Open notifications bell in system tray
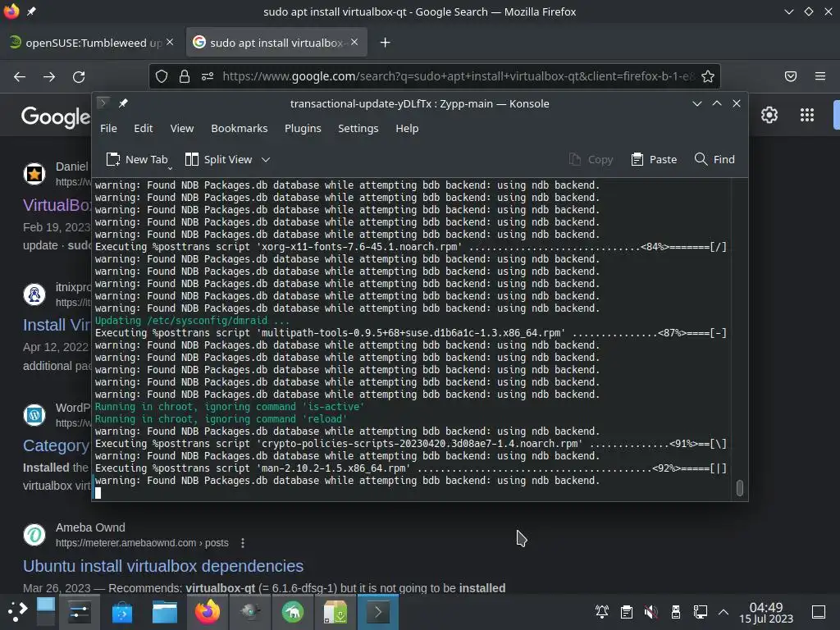The width and height of the screenshot is (840, 630). [601, 611]
